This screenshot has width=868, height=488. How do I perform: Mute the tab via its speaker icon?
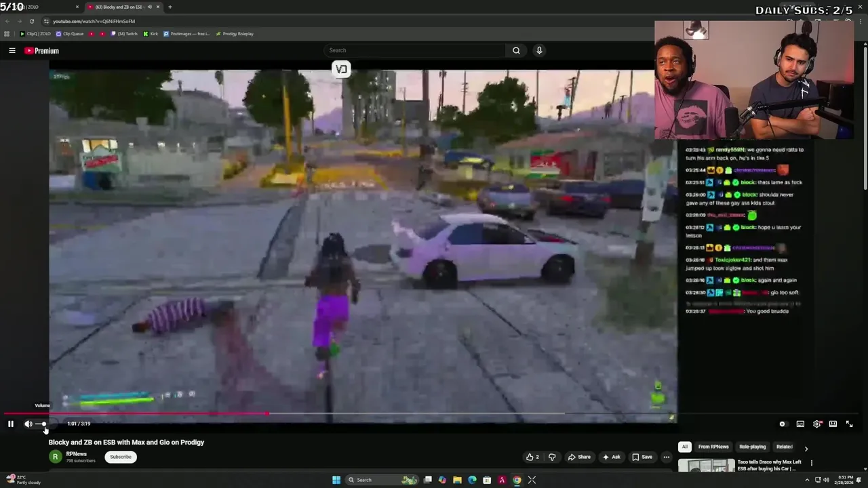(149, 7)
